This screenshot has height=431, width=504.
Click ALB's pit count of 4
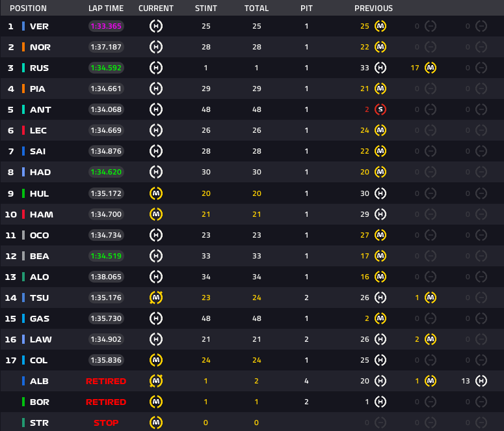pyautogui.click(x=306, y=381)
